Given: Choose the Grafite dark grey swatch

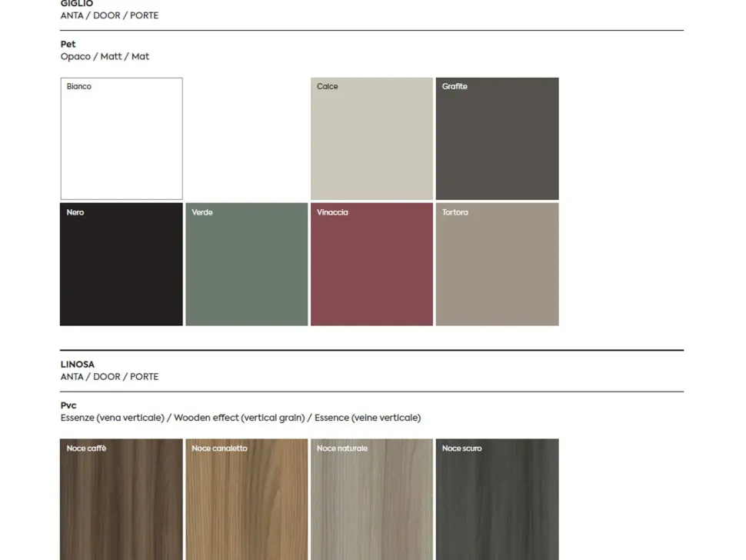Looking at the screenshot, I should point(497,138).
